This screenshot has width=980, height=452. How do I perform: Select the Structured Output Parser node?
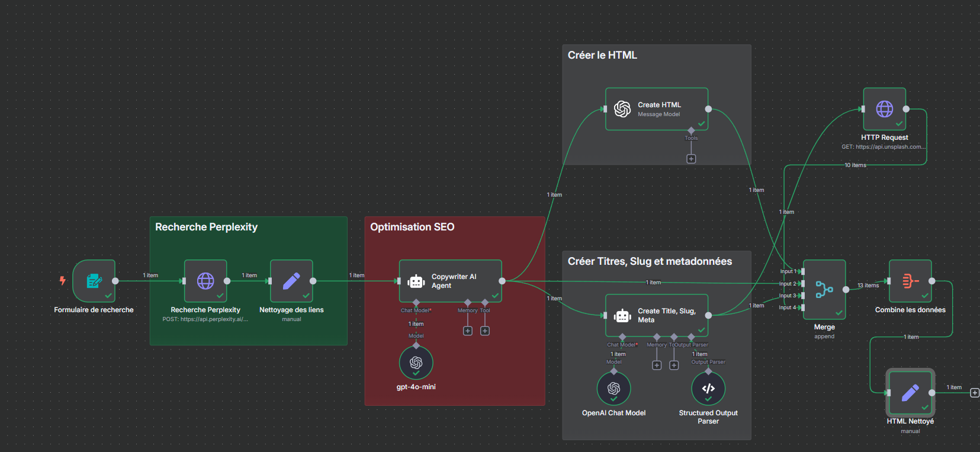(x=708, y=388)
